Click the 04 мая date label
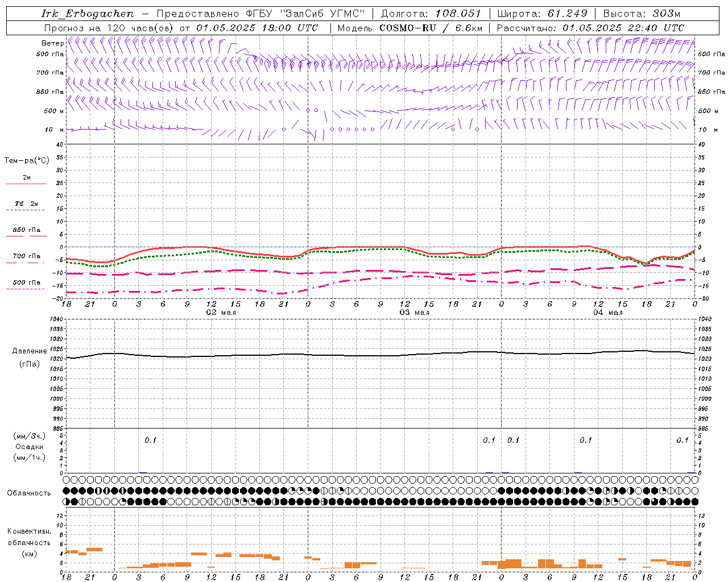Screen dimensions: 728x582 click(607, 313)
